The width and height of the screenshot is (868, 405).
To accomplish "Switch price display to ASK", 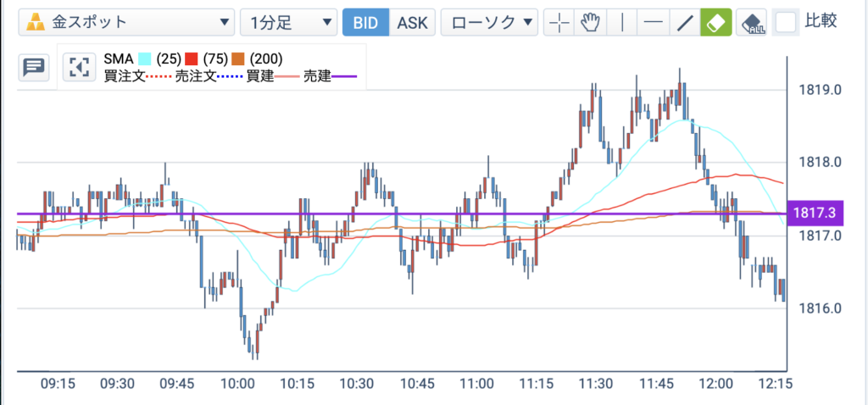I will coord(413,23).
